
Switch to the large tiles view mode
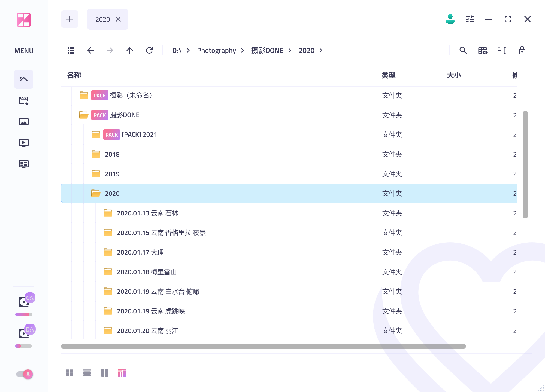[70, 373]
